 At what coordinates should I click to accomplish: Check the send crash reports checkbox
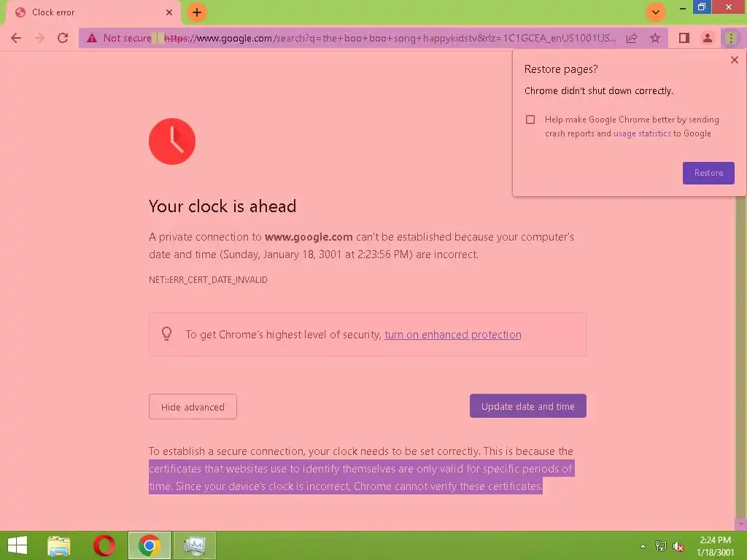click(530, 120)
